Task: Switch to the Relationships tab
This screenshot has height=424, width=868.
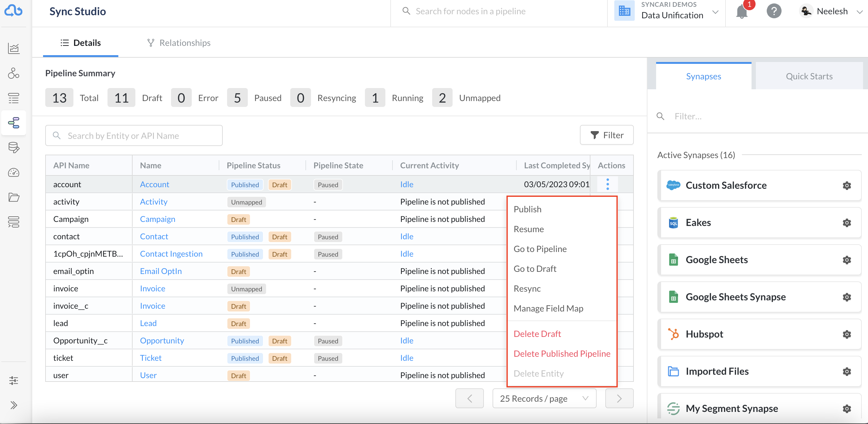Action: coord(178,43)
